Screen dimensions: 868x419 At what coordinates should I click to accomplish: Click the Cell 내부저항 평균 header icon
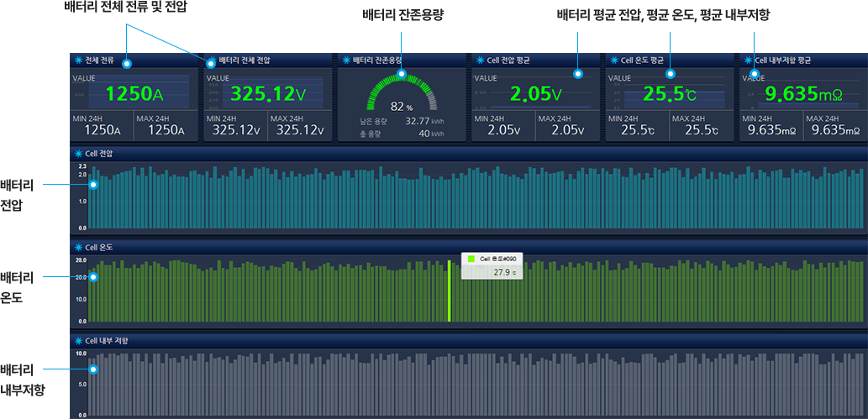747,60
